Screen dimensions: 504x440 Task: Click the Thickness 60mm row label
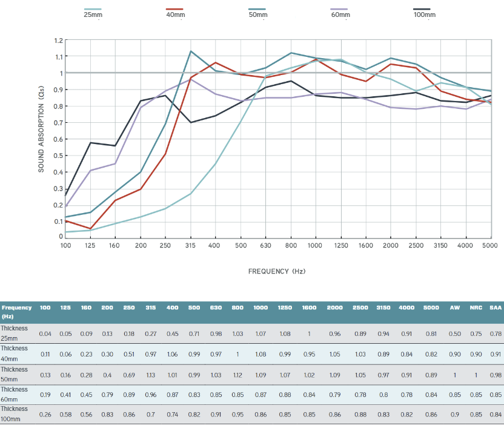14,394
